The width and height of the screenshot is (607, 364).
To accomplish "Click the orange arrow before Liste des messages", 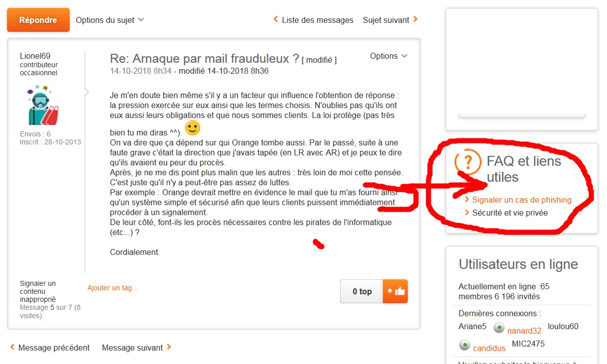I will 276,19.
